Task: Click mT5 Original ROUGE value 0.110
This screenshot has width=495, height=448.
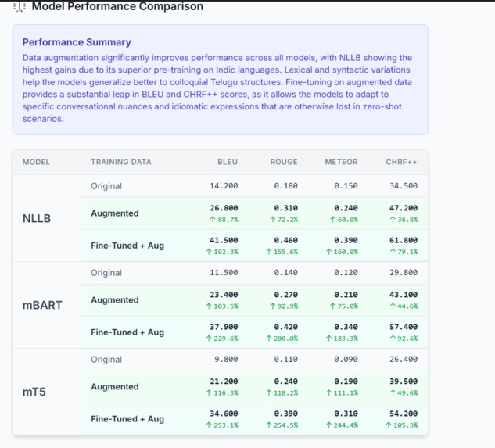Action: pyautogui.click(x=285, y=360)
